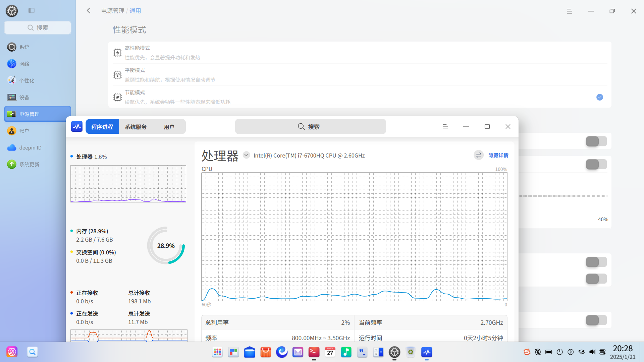Switch to the 用户 tab

click(169, 127)
